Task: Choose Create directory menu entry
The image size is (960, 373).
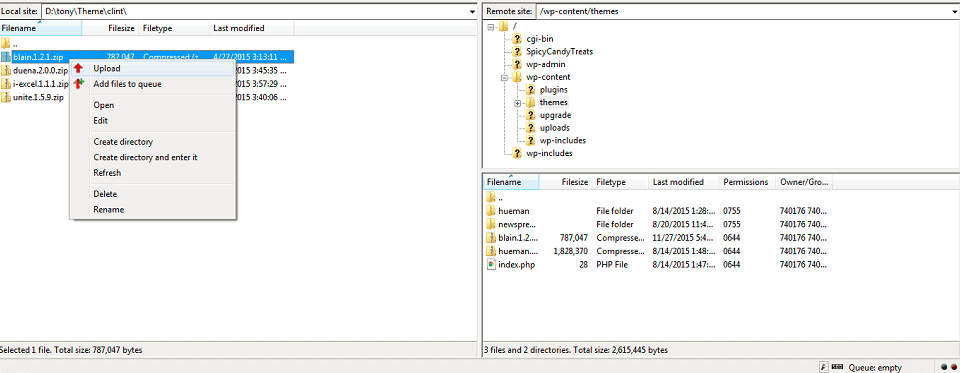Action: [x=153, y=142]
